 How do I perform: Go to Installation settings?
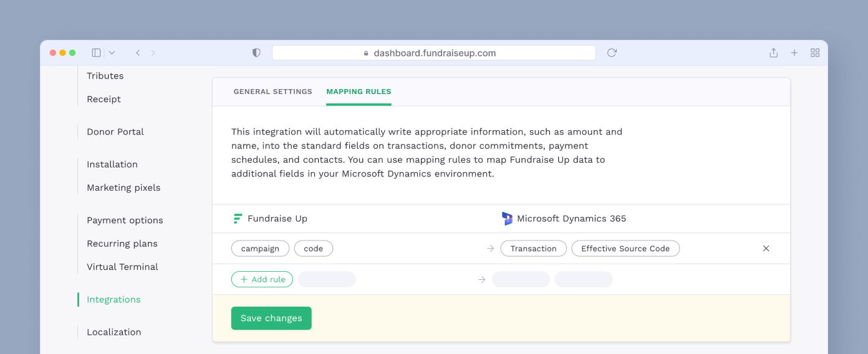pyautogui.click(x=112, y=165)
